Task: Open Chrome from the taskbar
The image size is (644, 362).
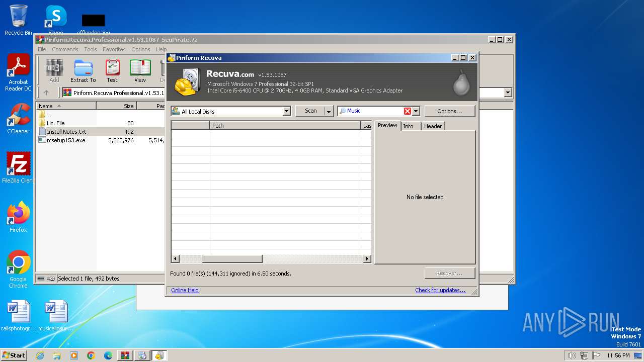Action: click(x=91, y=355)
